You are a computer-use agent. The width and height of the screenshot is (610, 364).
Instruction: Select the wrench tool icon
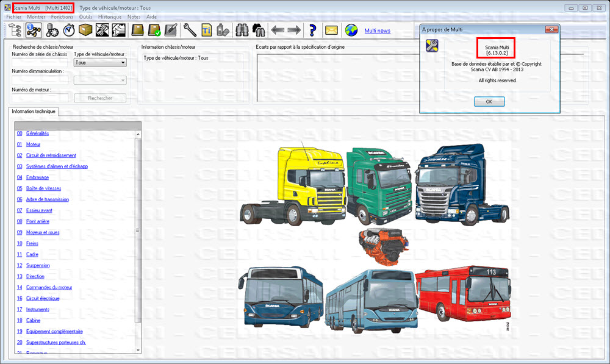(x=190, y=30)
